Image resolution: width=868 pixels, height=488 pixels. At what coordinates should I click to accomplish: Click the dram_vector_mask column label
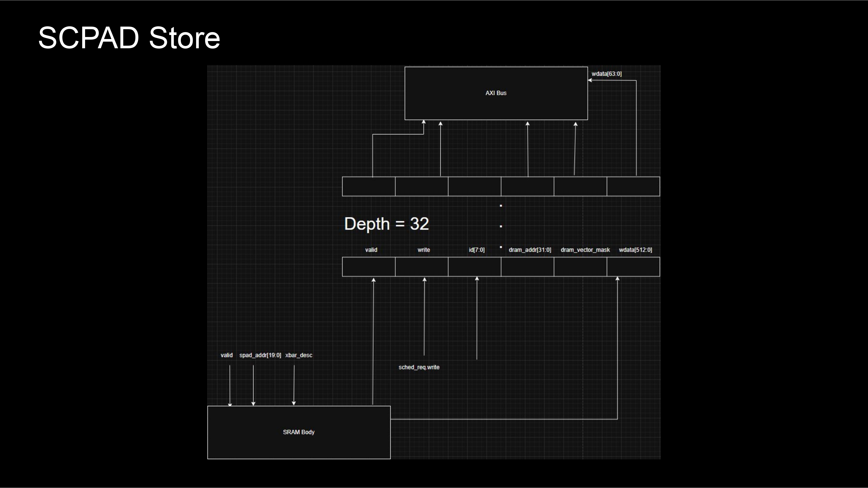(585, 250)
